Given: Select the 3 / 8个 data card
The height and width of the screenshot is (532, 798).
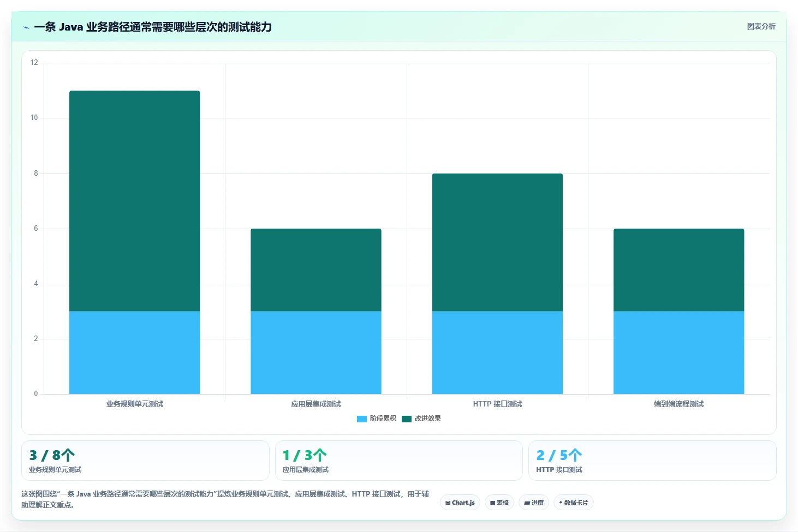Looking at the screenshot, I should tap(145, 461).
